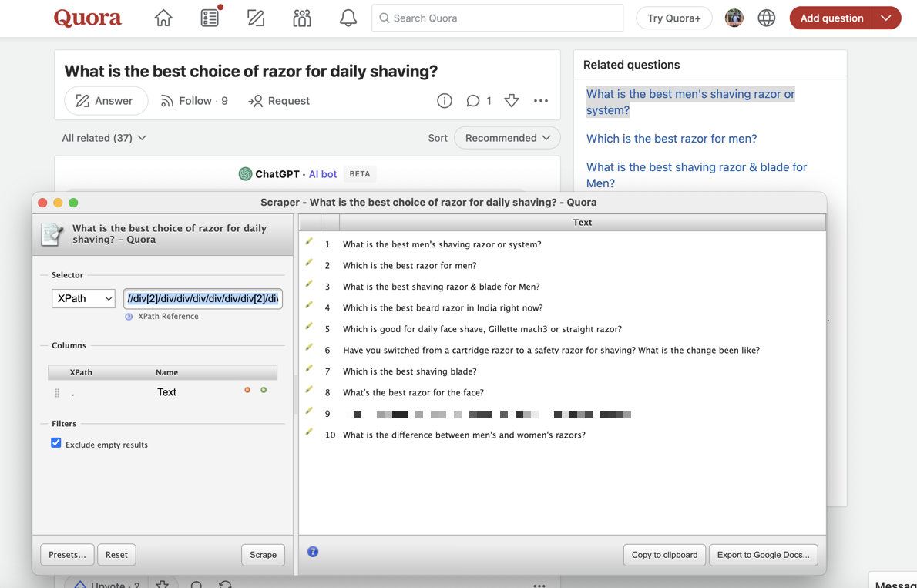Click Copy to clipboard button

point(664,555)
